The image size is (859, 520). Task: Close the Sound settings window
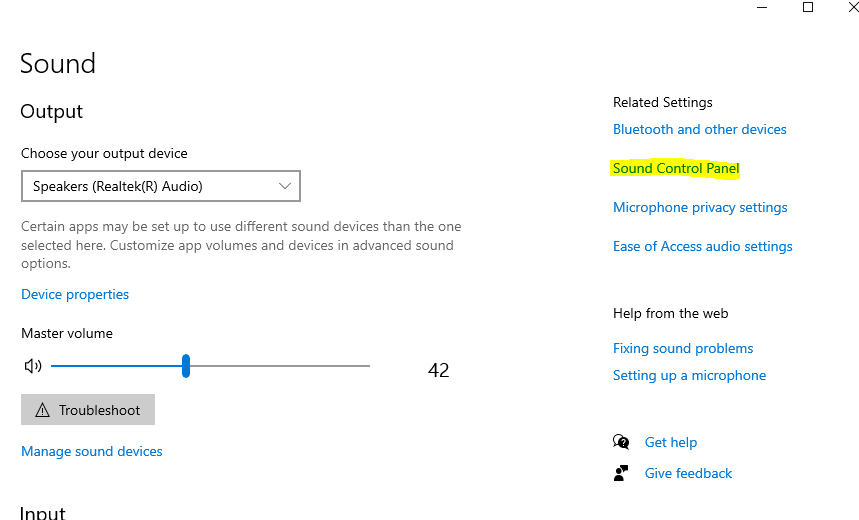tap(852, 7)
